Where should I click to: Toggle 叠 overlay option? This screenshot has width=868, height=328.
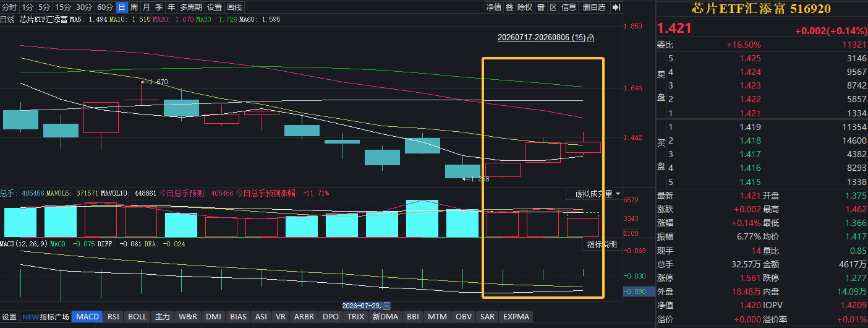click(509, 7)
